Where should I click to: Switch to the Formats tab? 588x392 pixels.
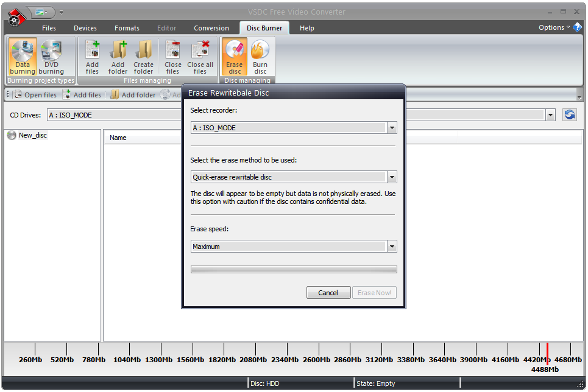pos(127,28)
